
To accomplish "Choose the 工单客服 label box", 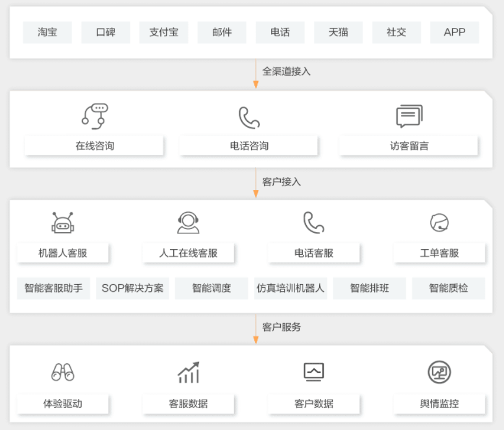I will (x=439, y=253).
